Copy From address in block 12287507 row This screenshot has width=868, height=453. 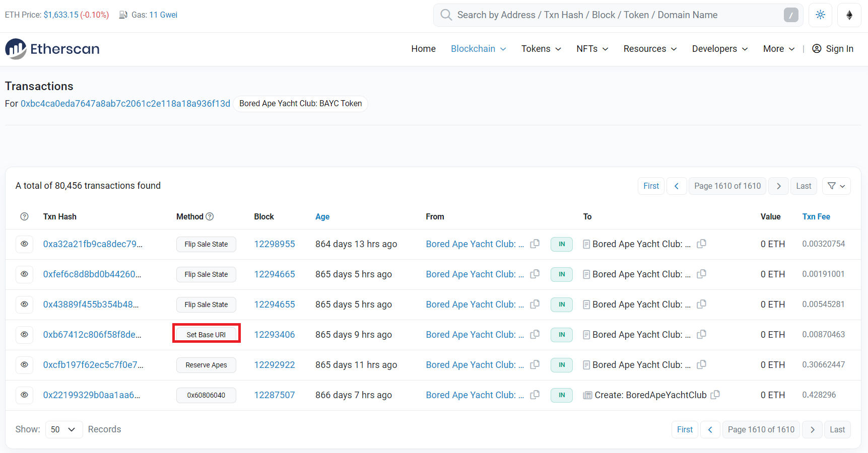535,395
